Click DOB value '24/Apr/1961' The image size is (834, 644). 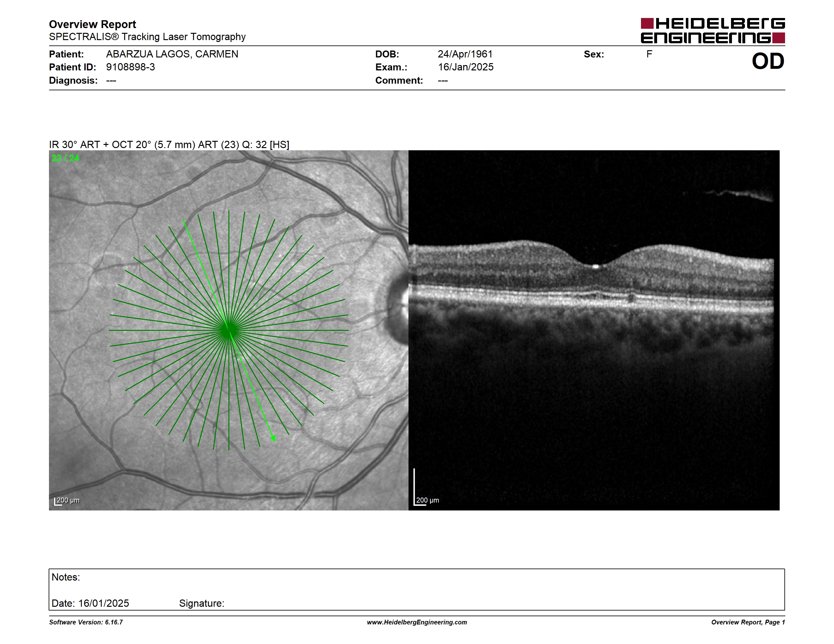click(465, 54)
